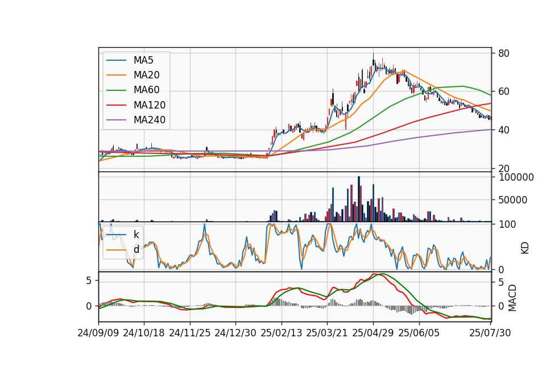Viewport: 546px width, 392px height.
Task: Click the MACD axis title
Action: 512,298
